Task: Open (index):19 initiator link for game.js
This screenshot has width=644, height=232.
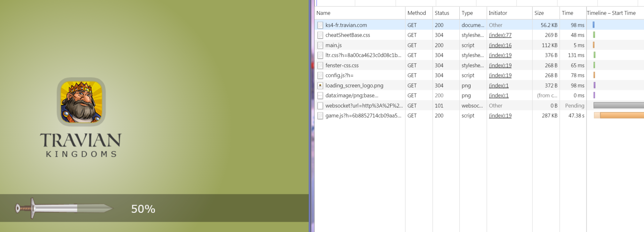Action: point(500,115)
